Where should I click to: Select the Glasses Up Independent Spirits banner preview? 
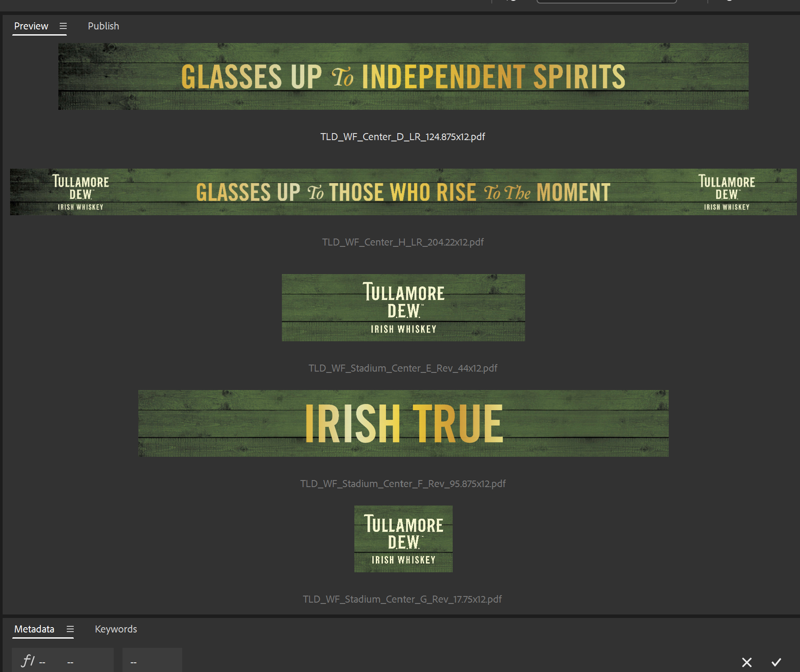403,76
